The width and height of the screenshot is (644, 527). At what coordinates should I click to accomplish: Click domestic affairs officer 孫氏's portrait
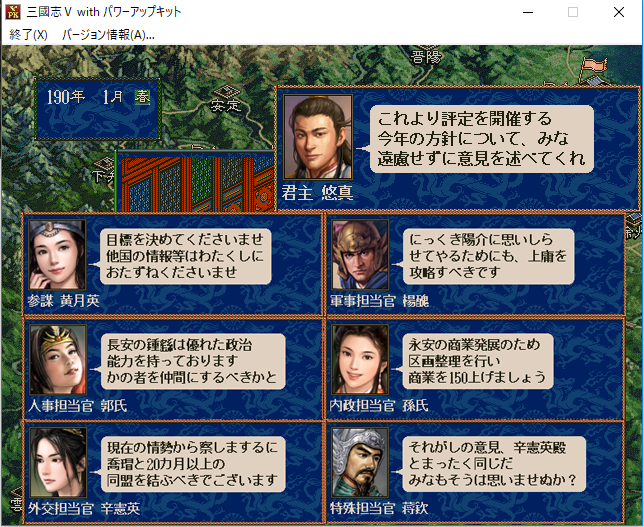(360, 360)
